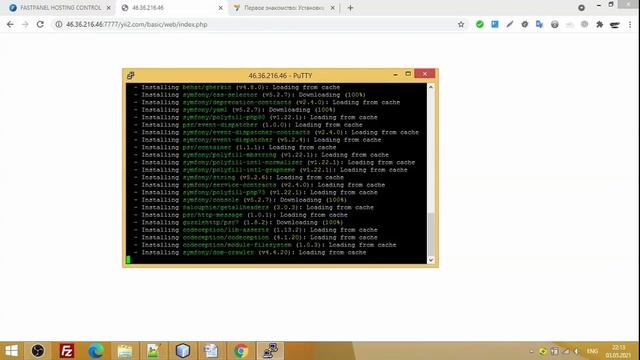Viewport: 640px width, 360px height.
Task: Go forward in the browser
Action: (x=25, y=24)
